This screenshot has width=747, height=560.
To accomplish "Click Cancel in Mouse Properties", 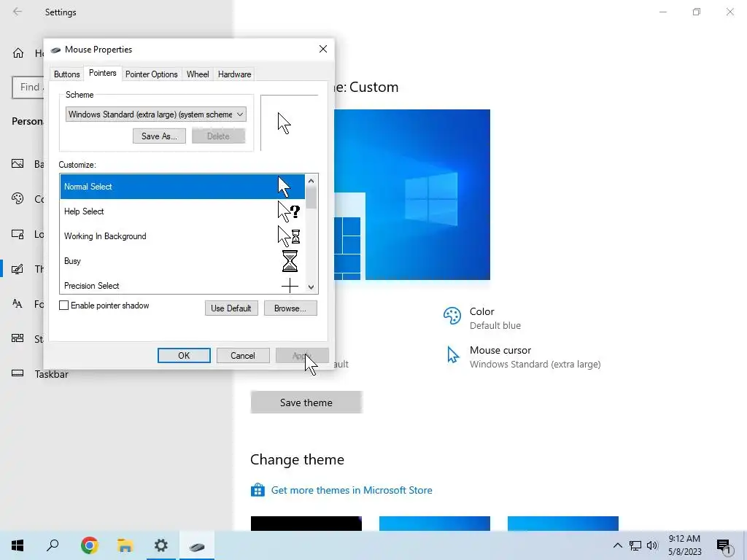I will click(x=243, y=355).
